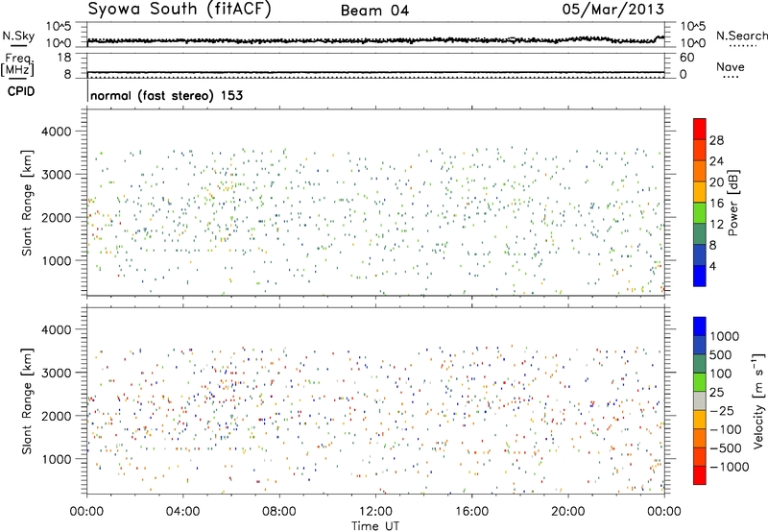Click the 'Nave' legend label
The image size is (768, 532).
[730, 66]
